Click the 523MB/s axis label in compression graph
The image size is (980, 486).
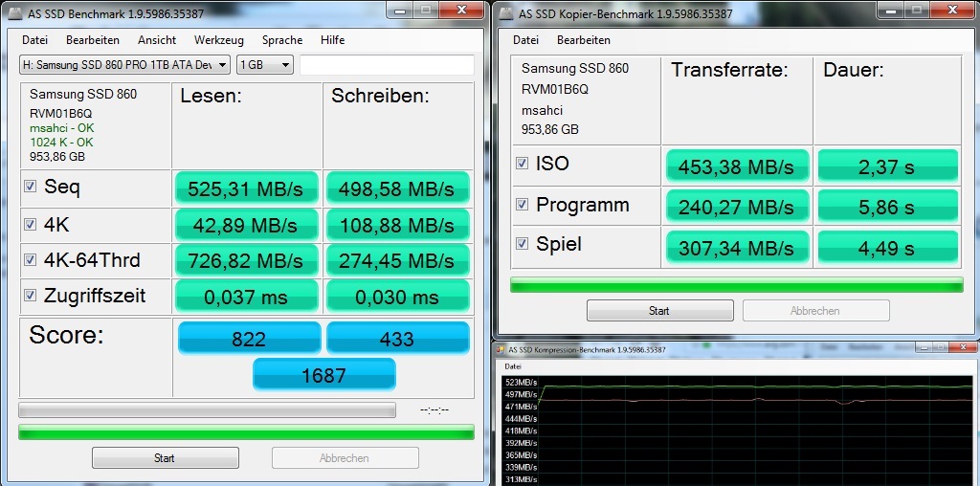pyautogui.click(x=520, y=383)
